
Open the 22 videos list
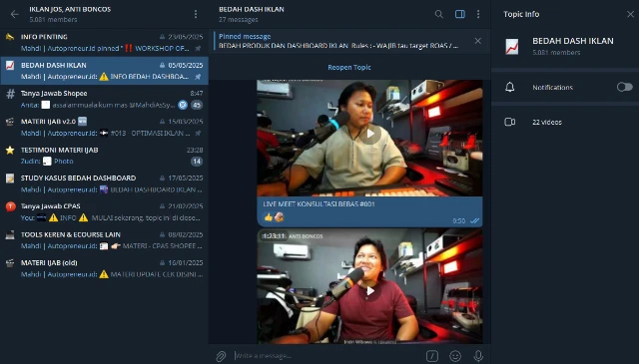pos(565,122)
